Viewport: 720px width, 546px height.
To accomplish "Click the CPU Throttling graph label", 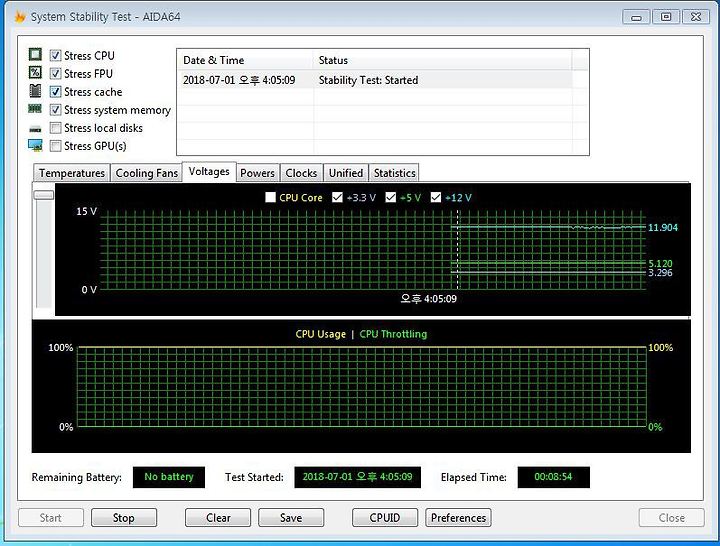I will pyautogui.click(x=393, y=334).
